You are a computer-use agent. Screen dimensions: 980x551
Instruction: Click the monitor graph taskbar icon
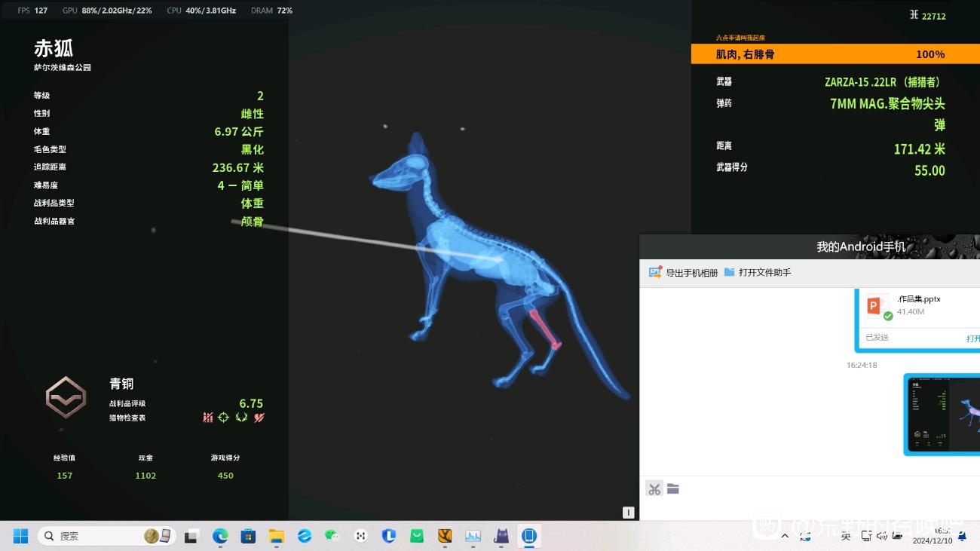coord(473,536)
